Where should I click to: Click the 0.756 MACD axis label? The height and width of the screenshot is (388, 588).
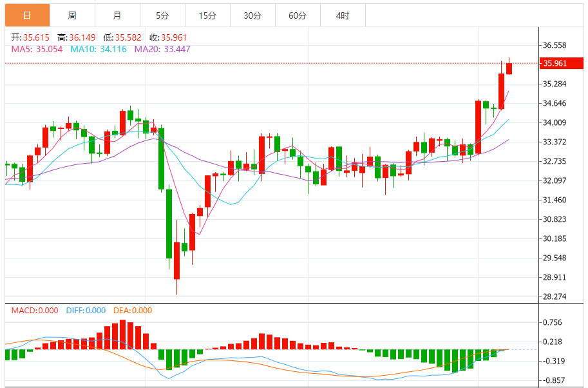[553, 323]
